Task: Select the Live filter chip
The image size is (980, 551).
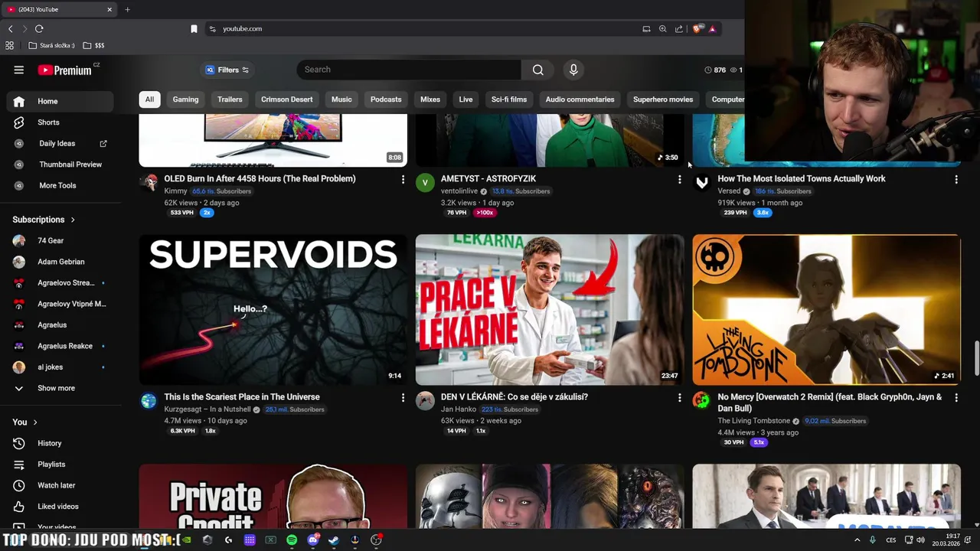Action: (465, 99)
